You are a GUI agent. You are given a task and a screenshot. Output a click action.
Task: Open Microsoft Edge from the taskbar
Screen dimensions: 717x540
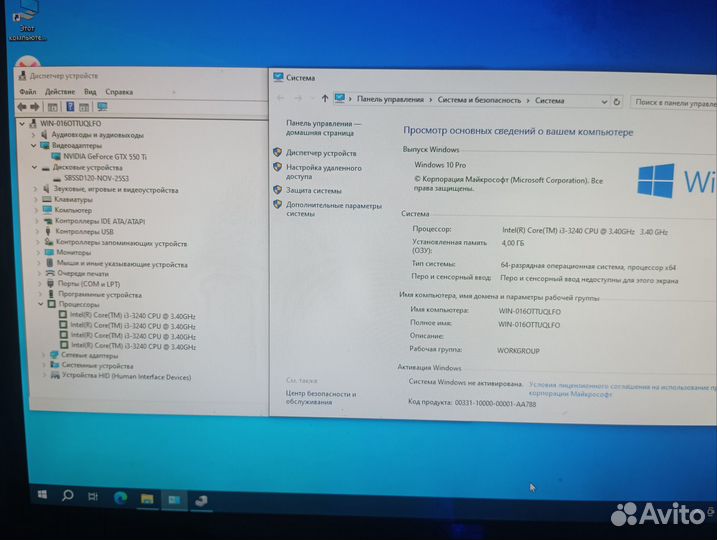click(120, 497)
